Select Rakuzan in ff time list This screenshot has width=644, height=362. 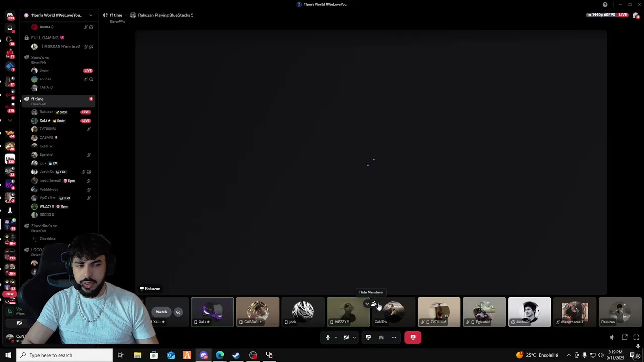[61, 112]
